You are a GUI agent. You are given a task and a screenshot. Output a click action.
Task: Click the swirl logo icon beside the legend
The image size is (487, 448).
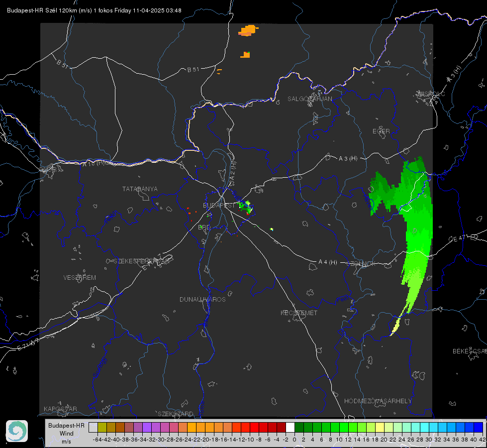17,431
